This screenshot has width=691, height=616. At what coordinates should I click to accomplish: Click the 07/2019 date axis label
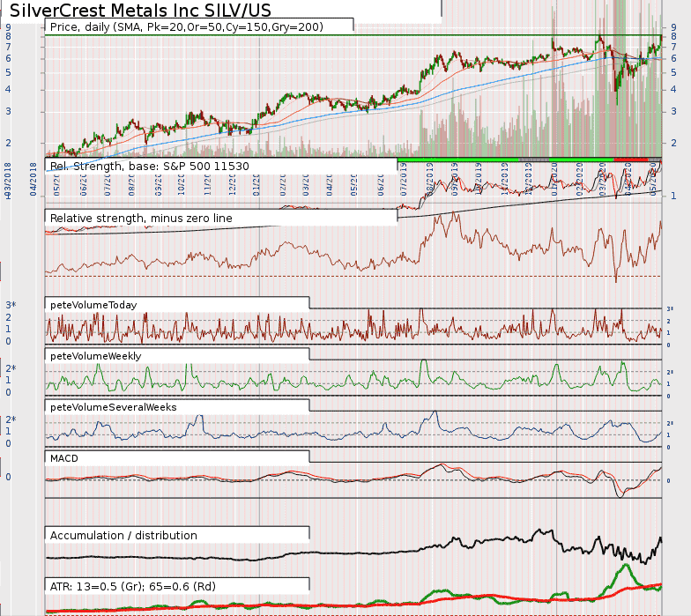click(x=404, y=180)
